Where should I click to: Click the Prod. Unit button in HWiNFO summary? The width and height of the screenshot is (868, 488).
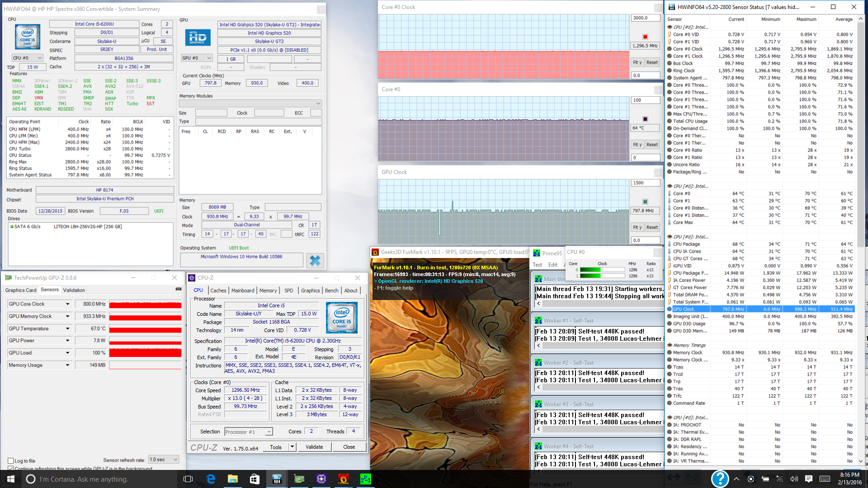156,49
